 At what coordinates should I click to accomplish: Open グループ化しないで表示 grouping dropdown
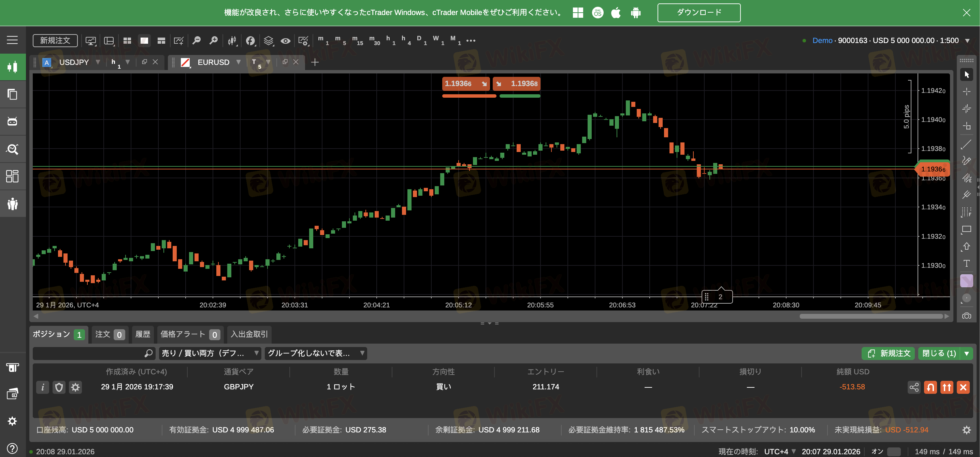coord(316,353)
